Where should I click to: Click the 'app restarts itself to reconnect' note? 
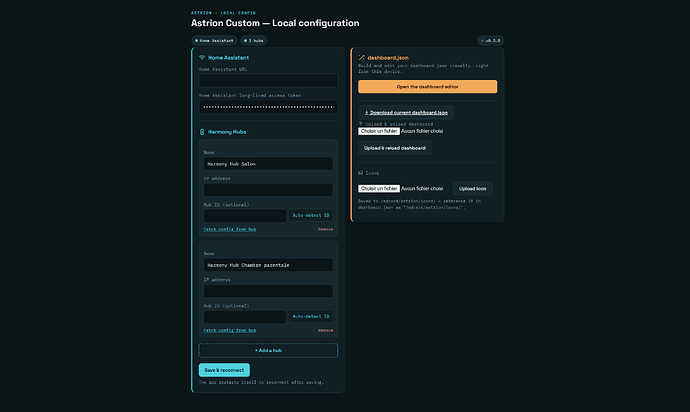click(x=261, y=383)
